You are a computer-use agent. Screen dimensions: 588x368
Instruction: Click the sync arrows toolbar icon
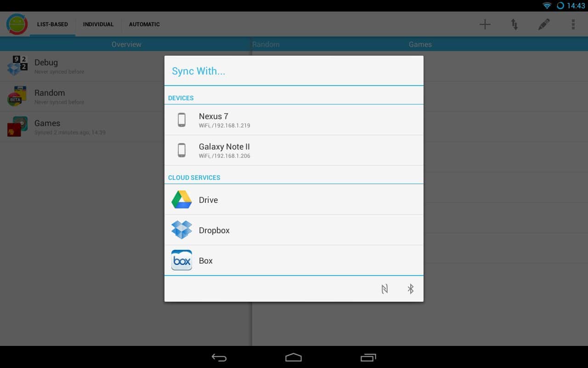click(514, 24)
